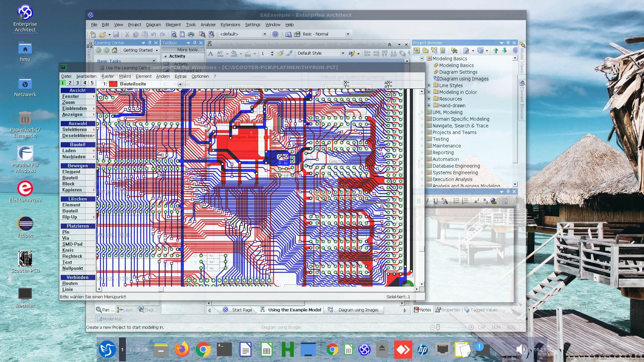Launch Firefox from the taskbar
This screenshot has width=644, height=362.
click(x=182, y=350)
